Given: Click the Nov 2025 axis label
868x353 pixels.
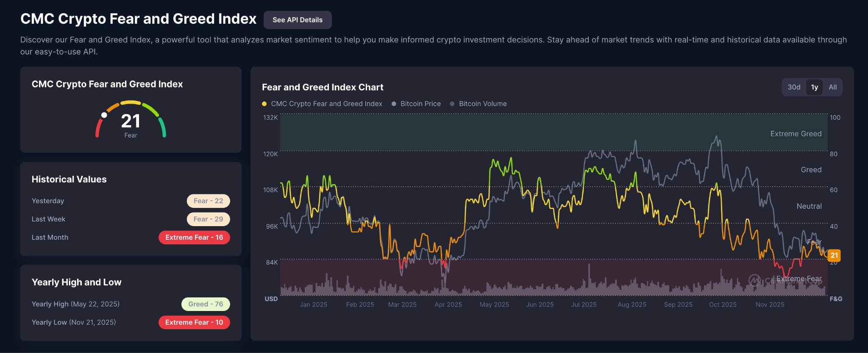Looking at the screenshot, I should [770, 304].
